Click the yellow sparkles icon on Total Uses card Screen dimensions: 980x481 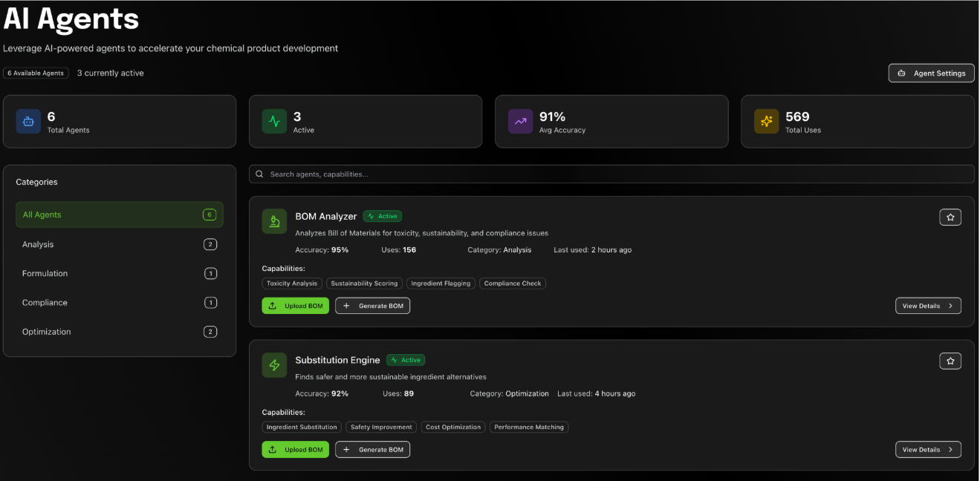(766, 121)
